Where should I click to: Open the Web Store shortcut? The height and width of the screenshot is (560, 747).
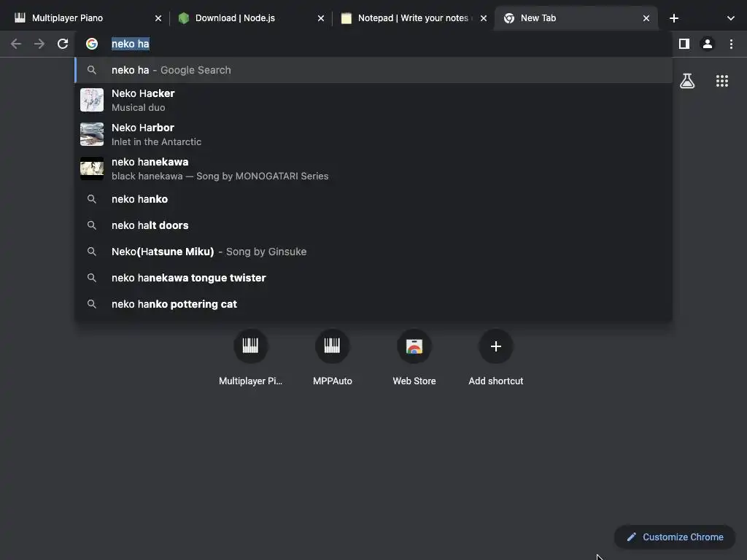point(414,357)
